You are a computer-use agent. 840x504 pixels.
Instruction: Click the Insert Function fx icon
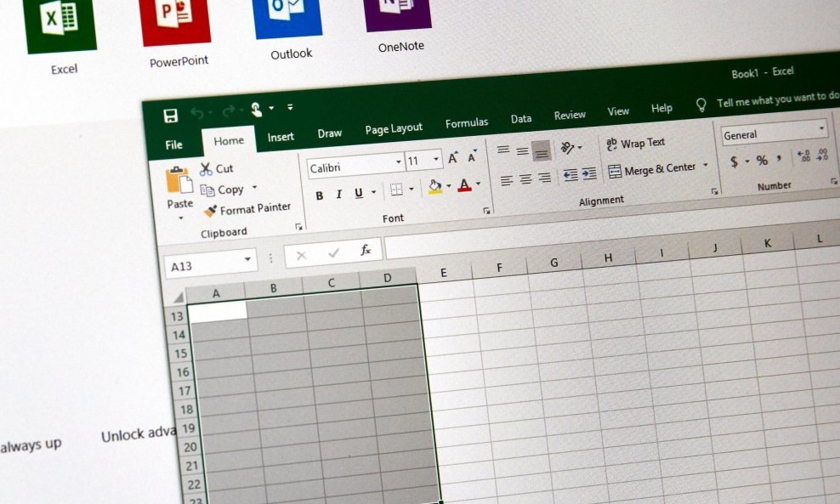366,250
